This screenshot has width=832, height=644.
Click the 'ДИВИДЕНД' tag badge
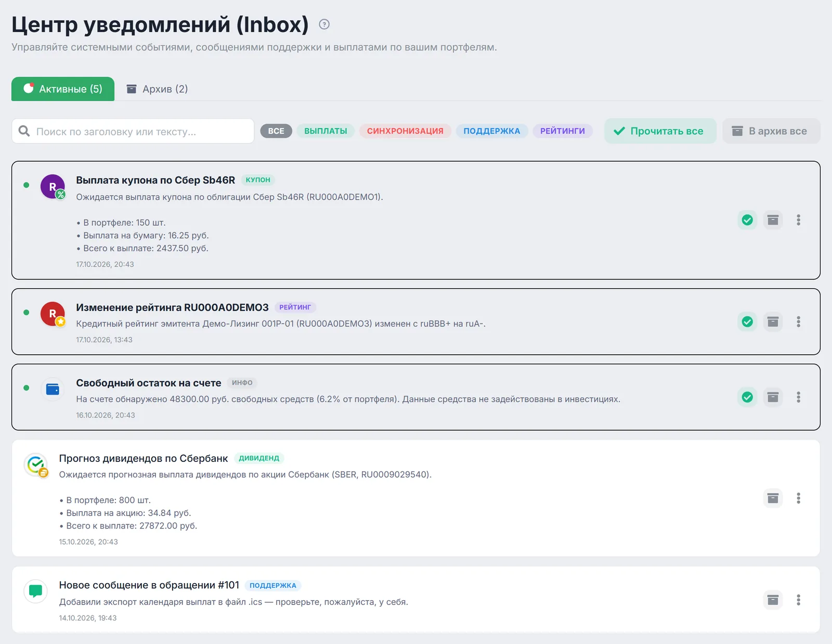259,458
